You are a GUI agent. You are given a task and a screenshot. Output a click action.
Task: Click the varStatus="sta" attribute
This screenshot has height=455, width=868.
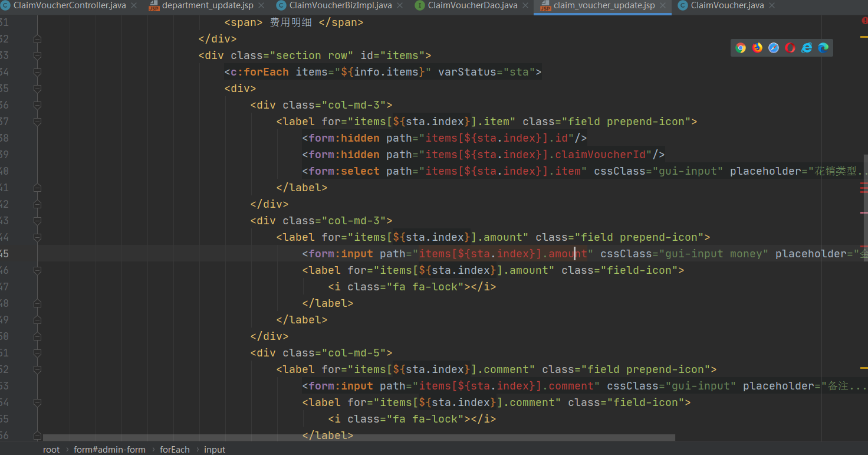coord(486,72)
